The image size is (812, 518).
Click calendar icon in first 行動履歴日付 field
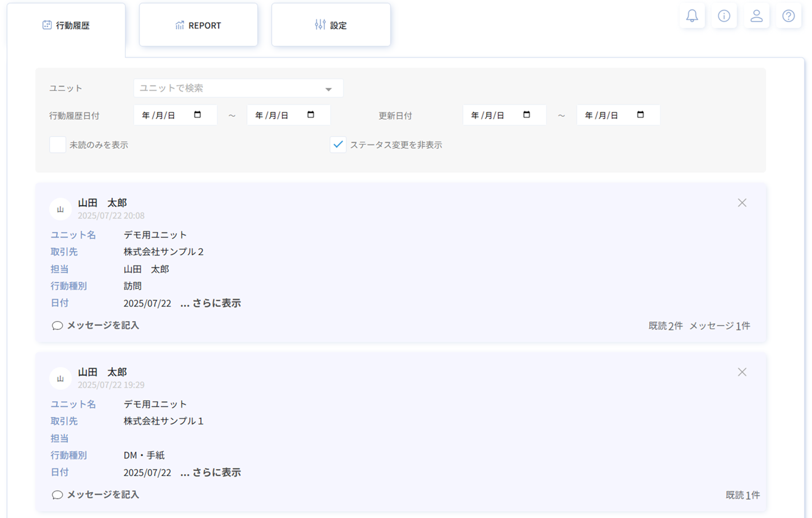click(197, 115)
